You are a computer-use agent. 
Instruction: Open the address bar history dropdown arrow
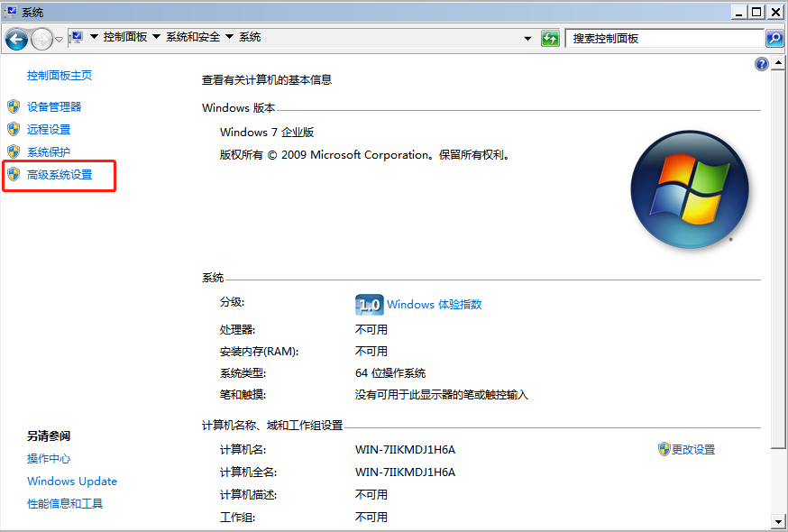(x=527, y=37)
